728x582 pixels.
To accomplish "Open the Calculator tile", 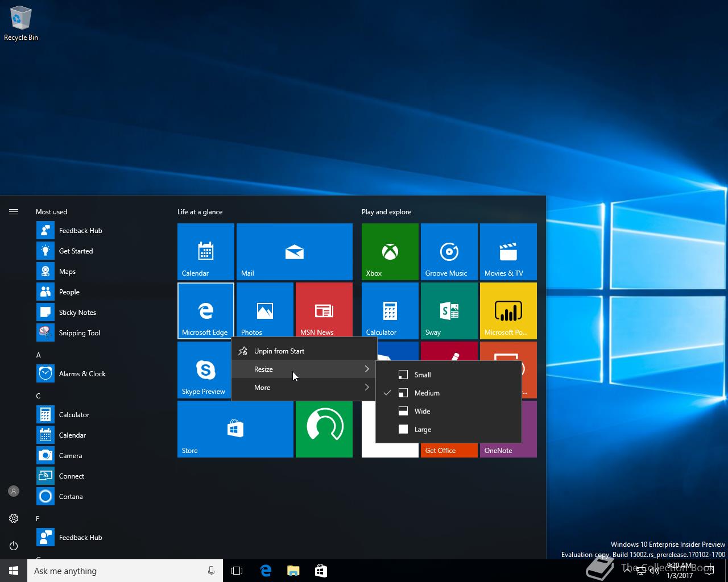I will coord(390,310).
